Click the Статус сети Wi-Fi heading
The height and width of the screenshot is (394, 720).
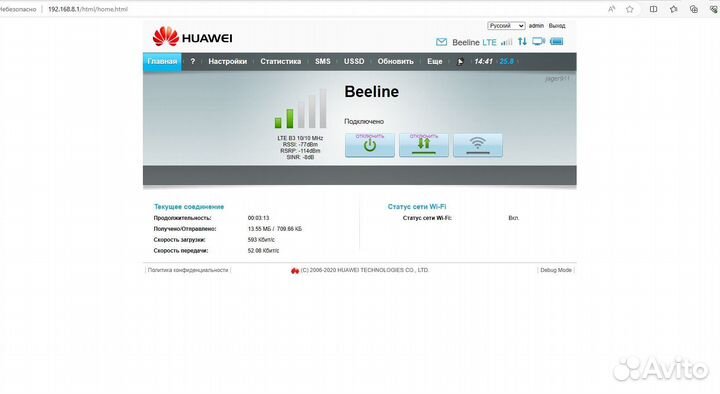[417, 207]
